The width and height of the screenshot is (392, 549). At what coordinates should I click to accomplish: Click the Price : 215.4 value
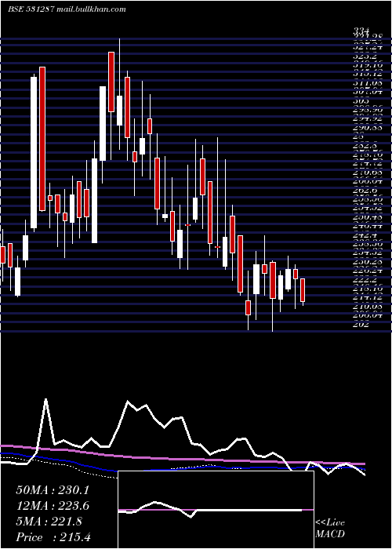coord(53,537)
